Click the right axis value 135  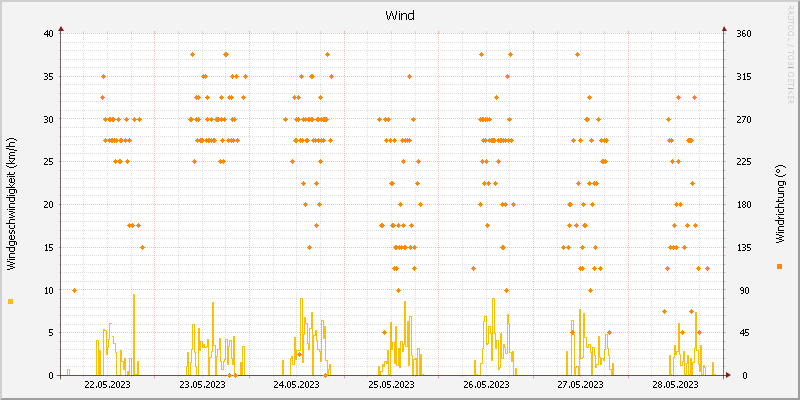pyautogui.click(x=744, y=247)
